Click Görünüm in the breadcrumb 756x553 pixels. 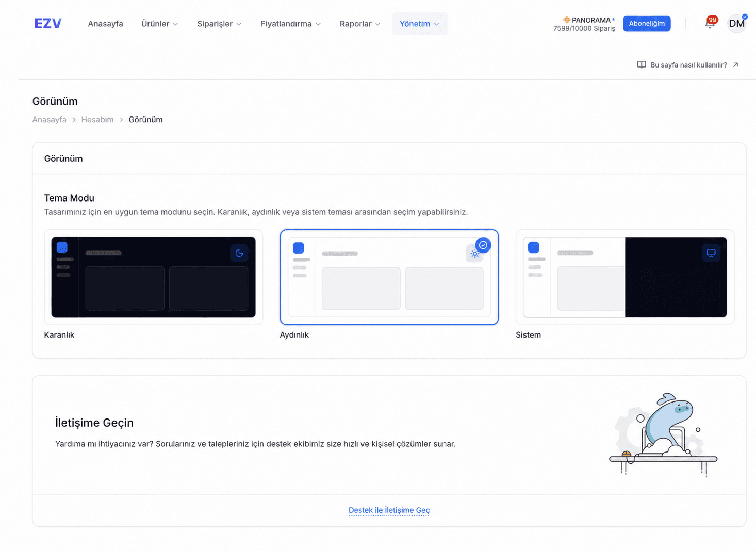pos(146,120)
